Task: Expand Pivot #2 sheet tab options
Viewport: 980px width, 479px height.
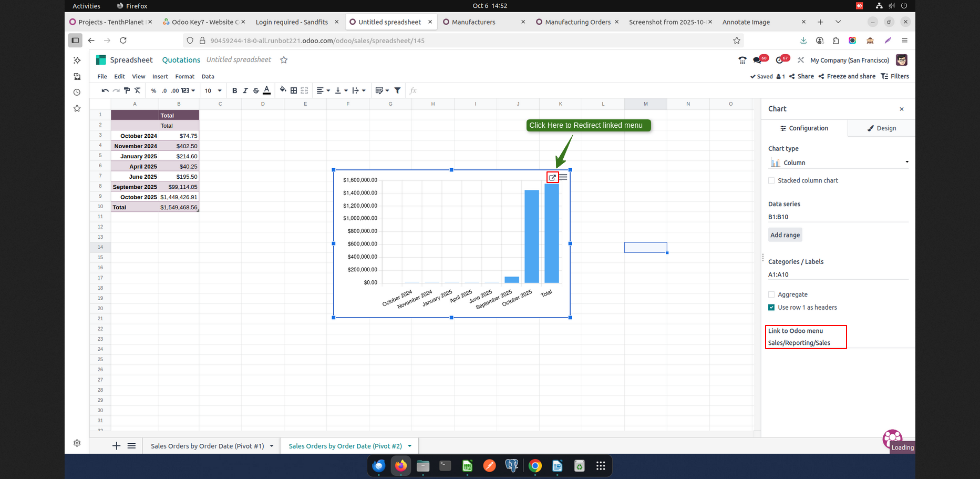Action: click(410, 446)
